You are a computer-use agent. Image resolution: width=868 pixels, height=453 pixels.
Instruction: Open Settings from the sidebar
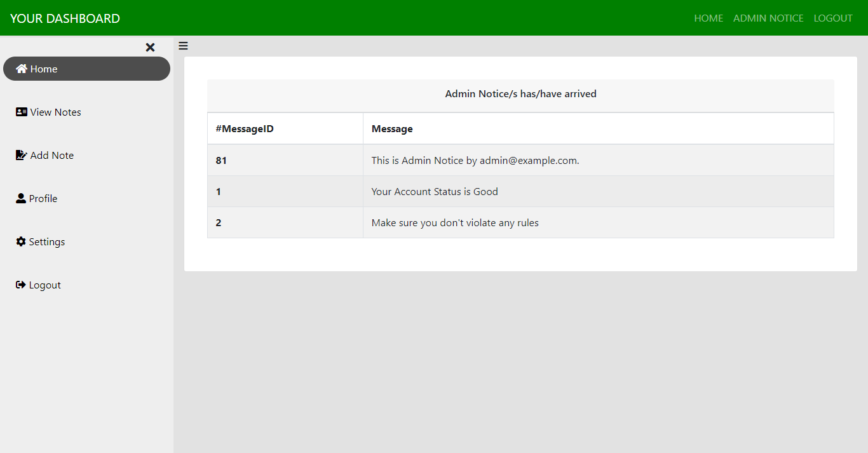coord(86,241)
